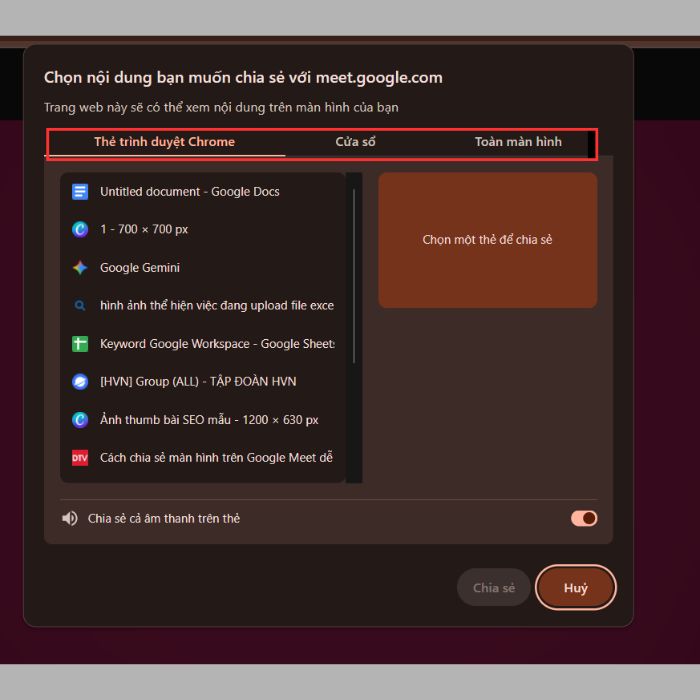This screenshot has height=700, width=700.
Task: Click the speaker audio icon
Action: (70, 518)
